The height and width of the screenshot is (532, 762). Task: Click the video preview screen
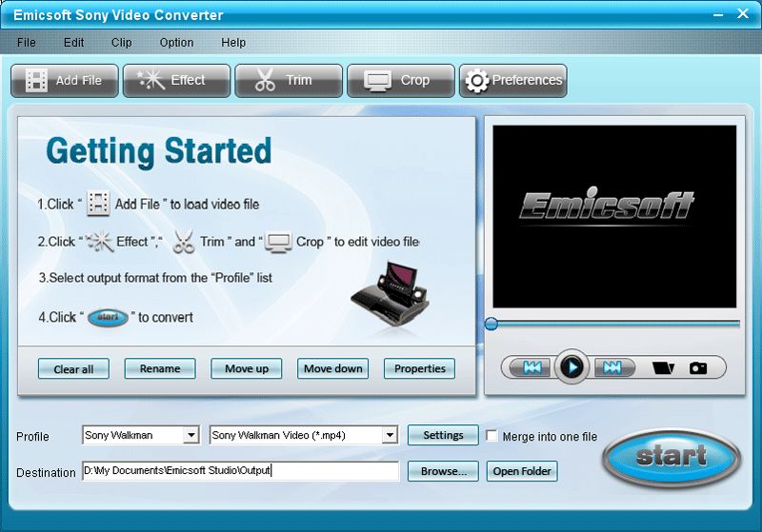click(x=614, y=216)
